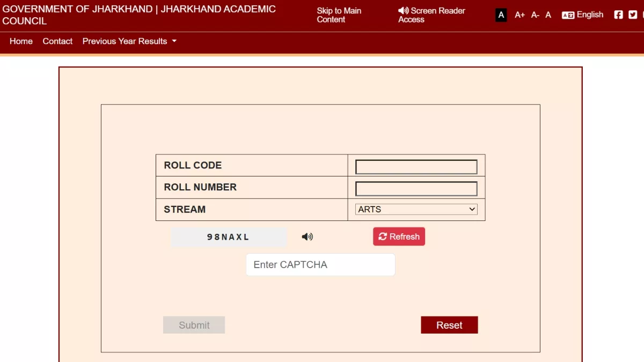Expand the Previous Year Results menu

click(x=129, y=41)
